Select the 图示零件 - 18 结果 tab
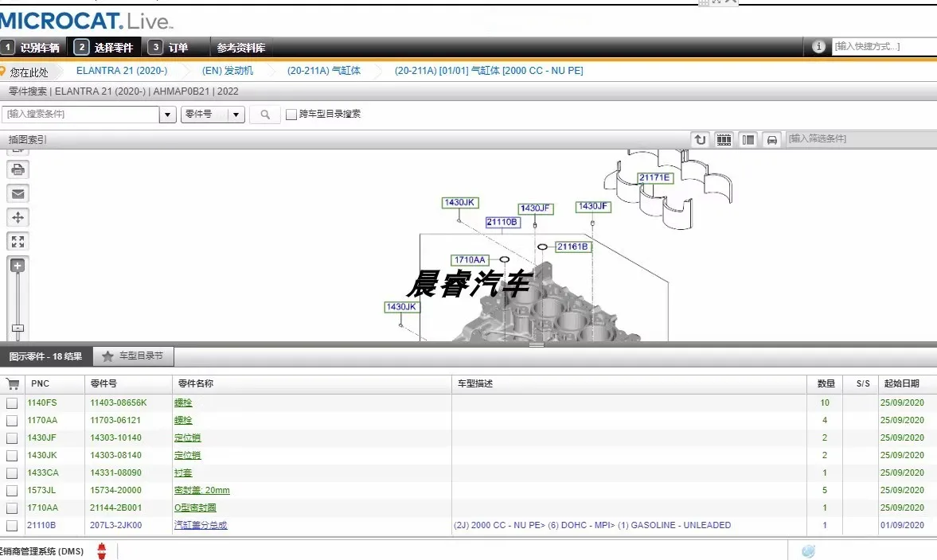 [x=46, y=356]
